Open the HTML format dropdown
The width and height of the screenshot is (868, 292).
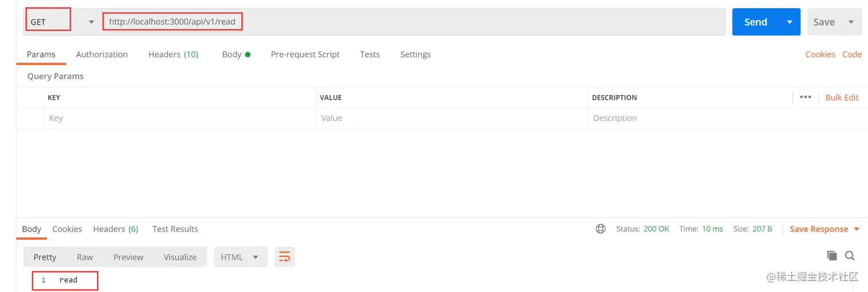point(241,257)
